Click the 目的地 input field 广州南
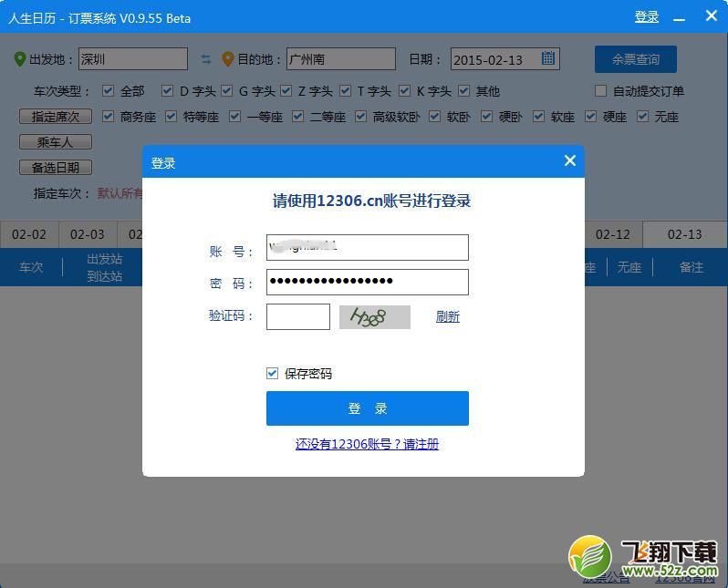 [x=341, y=59]
